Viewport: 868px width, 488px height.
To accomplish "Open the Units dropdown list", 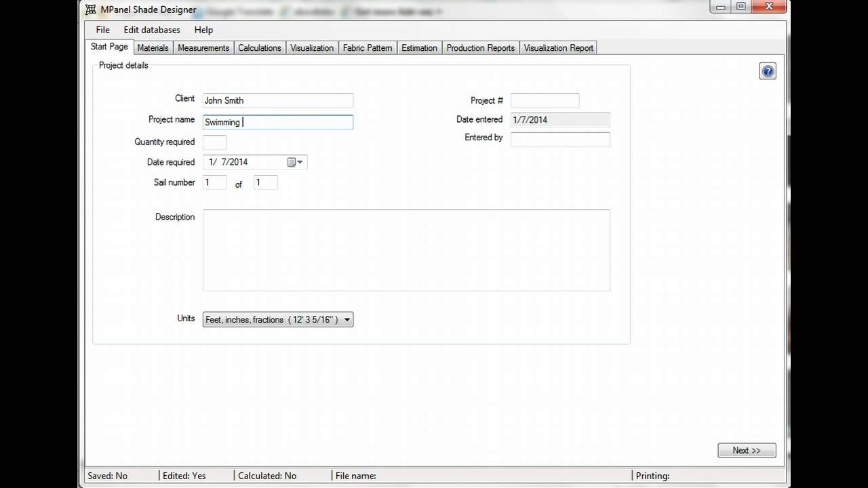I will tap(278, 319).
